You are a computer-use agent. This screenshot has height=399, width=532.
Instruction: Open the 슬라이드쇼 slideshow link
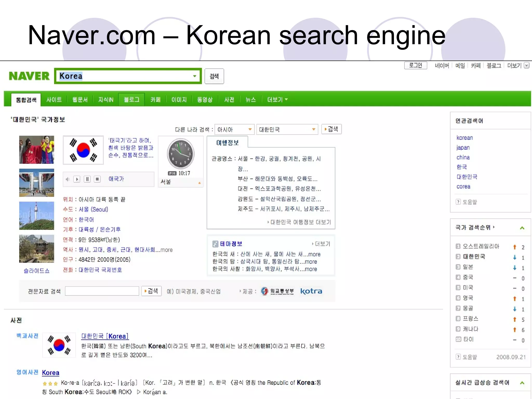(37, 271)
